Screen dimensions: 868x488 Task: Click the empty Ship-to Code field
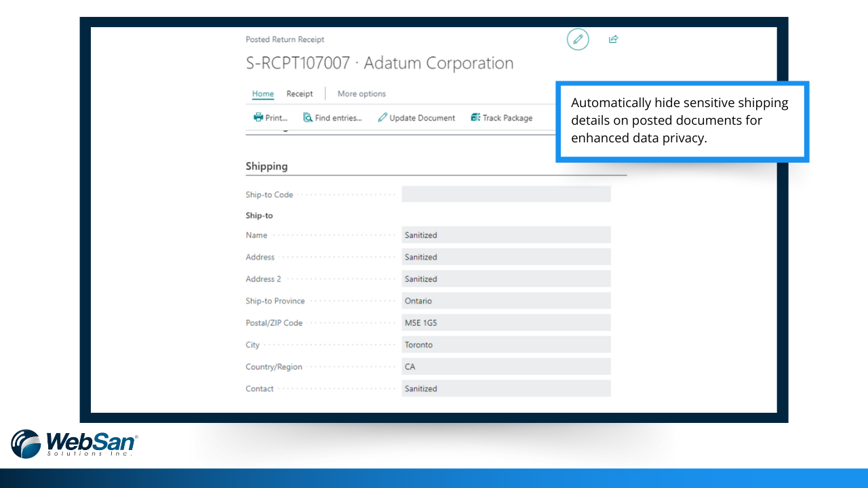pyautogui.click(x=506, y=195)
